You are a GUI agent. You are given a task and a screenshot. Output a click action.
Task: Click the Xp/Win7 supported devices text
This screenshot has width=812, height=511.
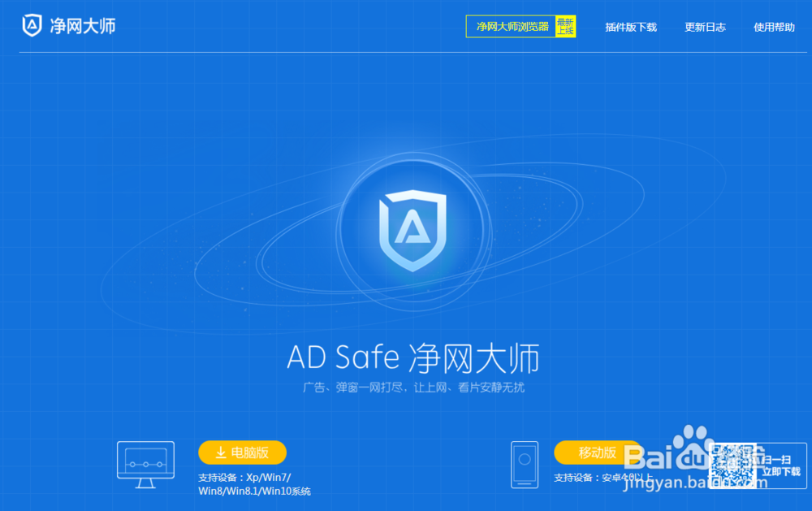click(254, 484)
